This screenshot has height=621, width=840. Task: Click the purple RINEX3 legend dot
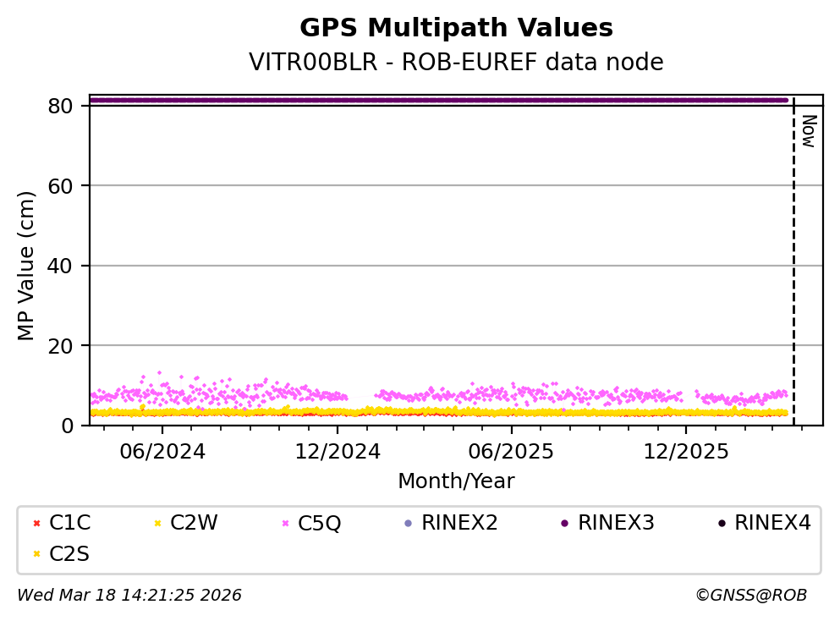(x=564, y=524)
